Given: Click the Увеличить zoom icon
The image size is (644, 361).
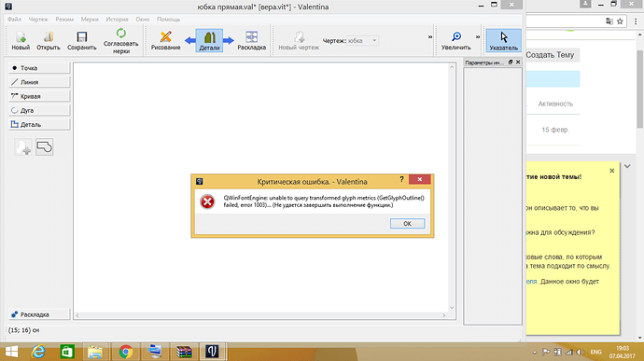Looking at the screenshot, I should coord(455,40).
